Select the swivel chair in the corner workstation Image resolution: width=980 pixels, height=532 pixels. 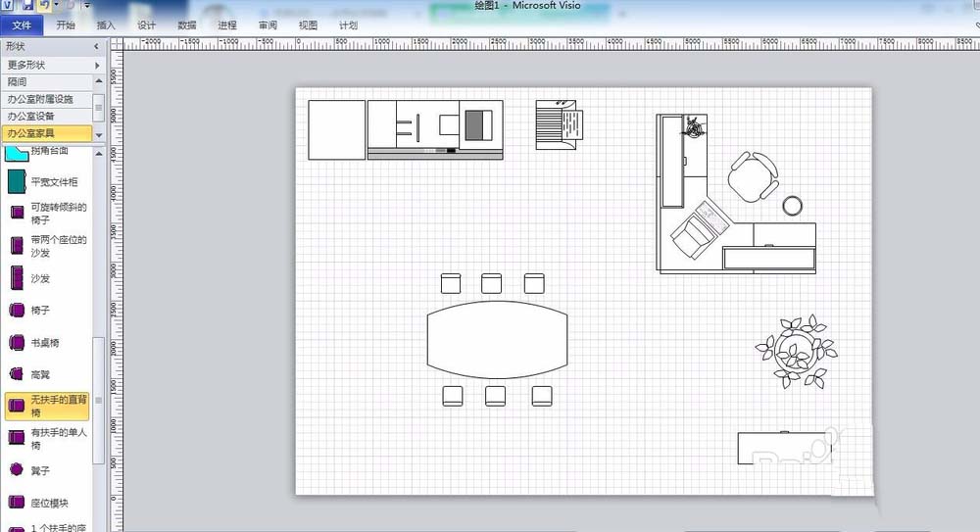pos(753,177)
